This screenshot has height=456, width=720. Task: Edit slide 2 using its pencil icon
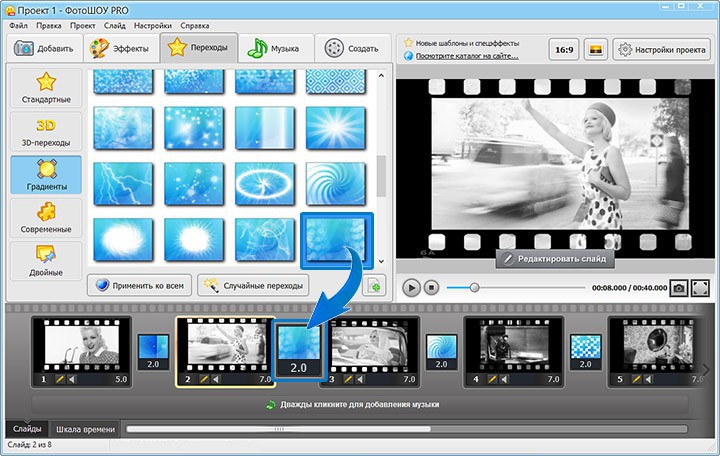(x=204, y=379)
